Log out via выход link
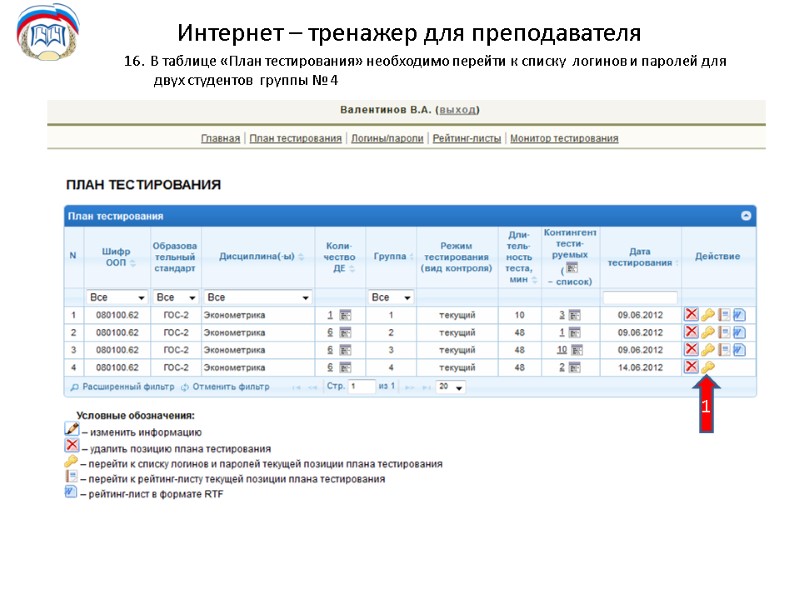Screen dimensions: 800x600 point(458,110)
